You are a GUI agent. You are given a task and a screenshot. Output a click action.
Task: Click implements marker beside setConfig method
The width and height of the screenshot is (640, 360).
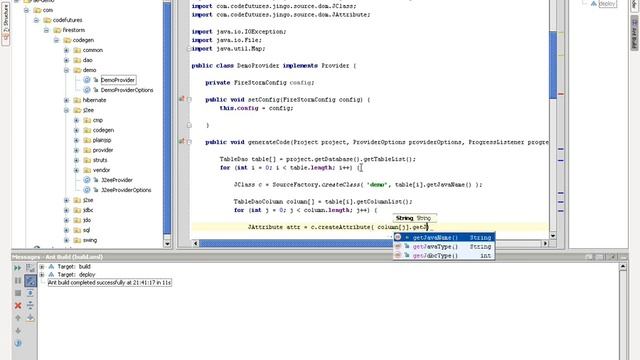[182, 99]
